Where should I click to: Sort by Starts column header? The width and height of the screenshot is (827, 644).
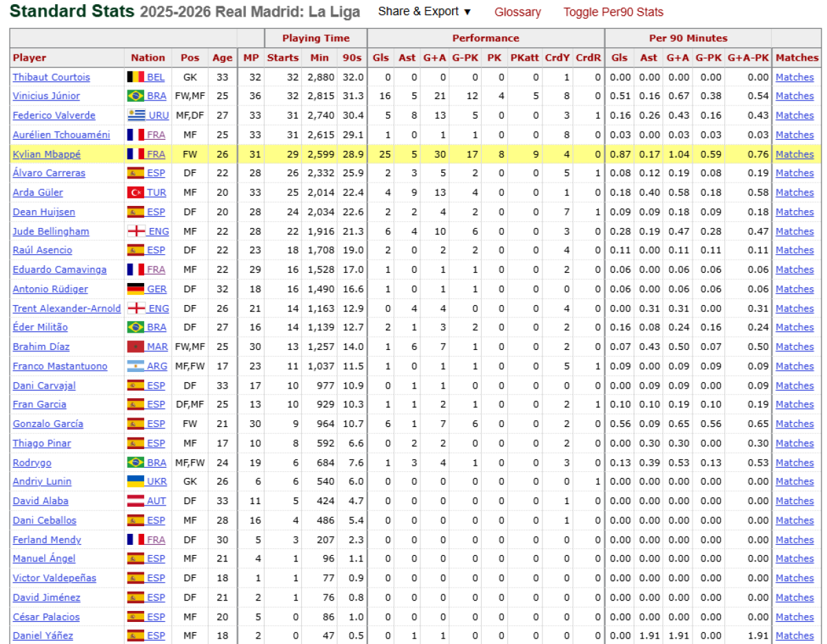coord(283,58)
